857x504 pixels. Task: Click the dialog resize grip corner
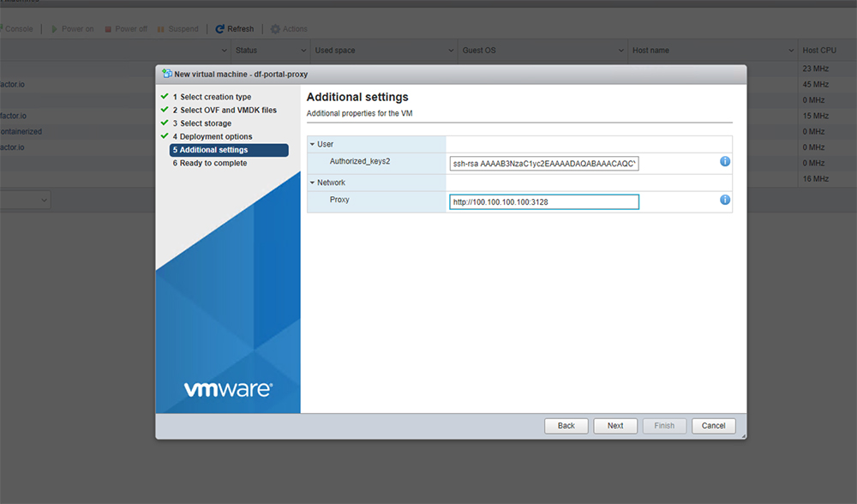click(x=743, y=435)
